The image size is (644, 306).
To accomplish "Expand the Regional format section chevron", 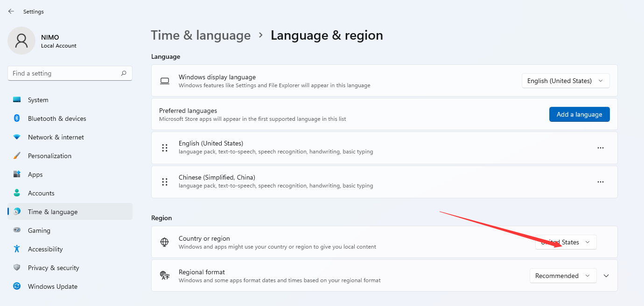I will click(x=606, y=276).
